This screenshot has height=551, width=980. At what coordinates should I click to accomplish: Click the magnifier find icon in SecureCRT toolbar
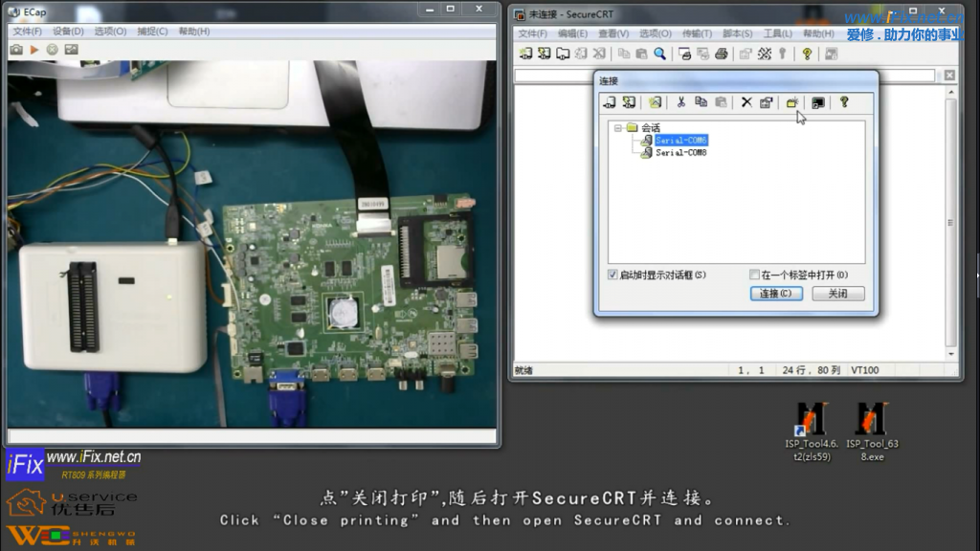659,54
